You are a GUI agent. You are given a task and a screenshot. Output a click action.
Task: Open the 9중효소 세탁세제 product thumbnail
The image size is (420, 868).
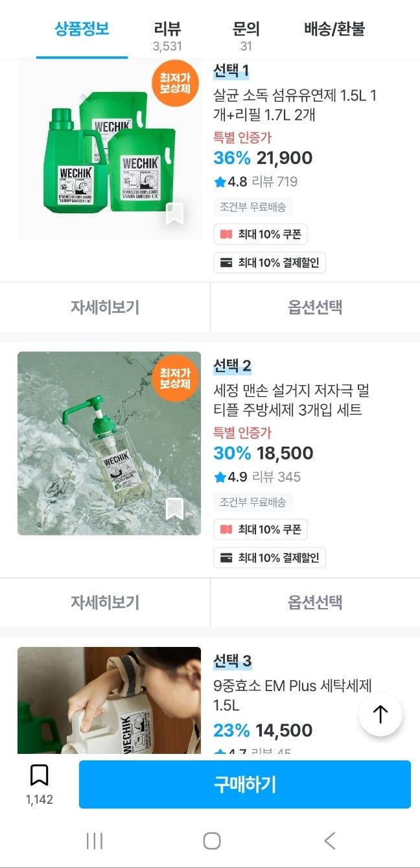pyautogui.click(x=109, y=700)
